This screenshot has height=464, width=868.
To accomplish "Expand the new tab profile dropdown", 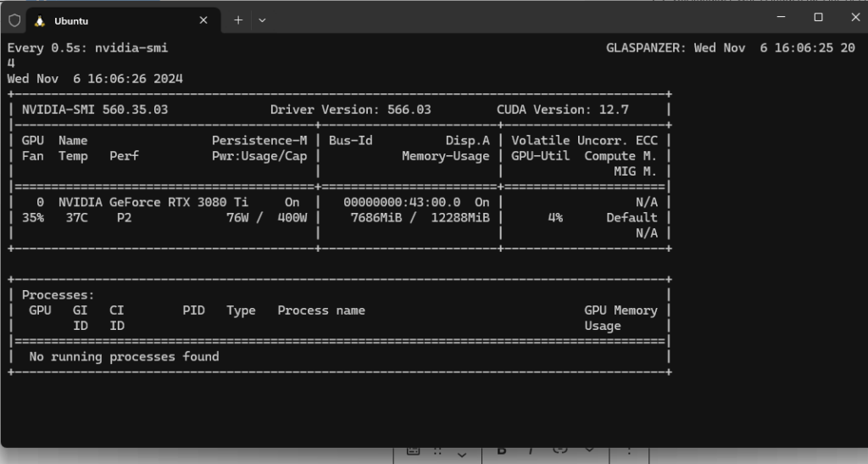I will click(262, 20).
